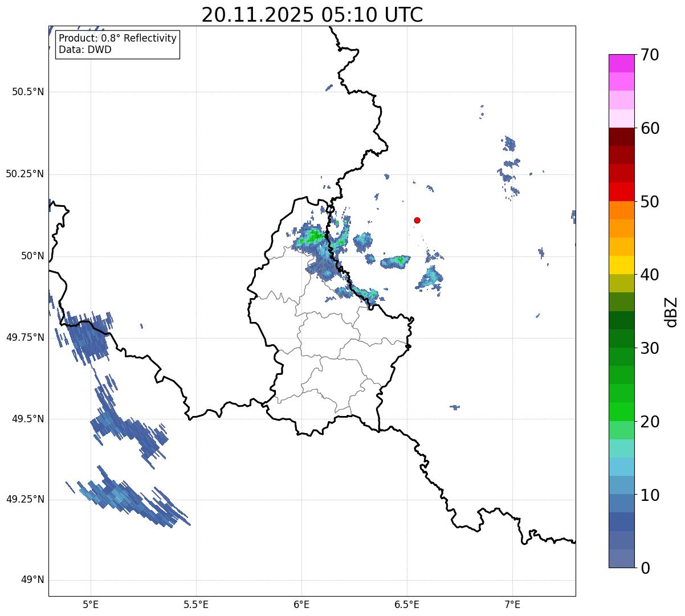Click the radar echo band near 5°E 49.25°N
The width and height of the screenshot is (685, 616).
[128, 497]
